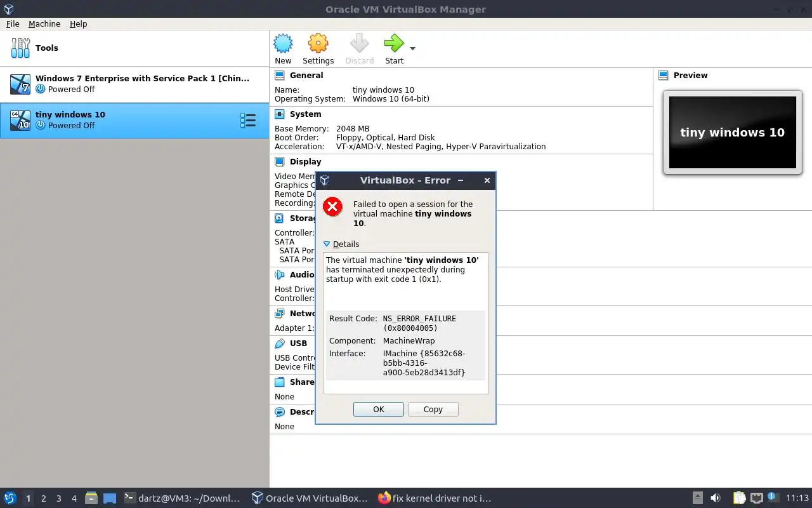812x508 pixels.
Task: Click Oracle VM VirtualBox taskbar button
Action: [x=310, y=498]
